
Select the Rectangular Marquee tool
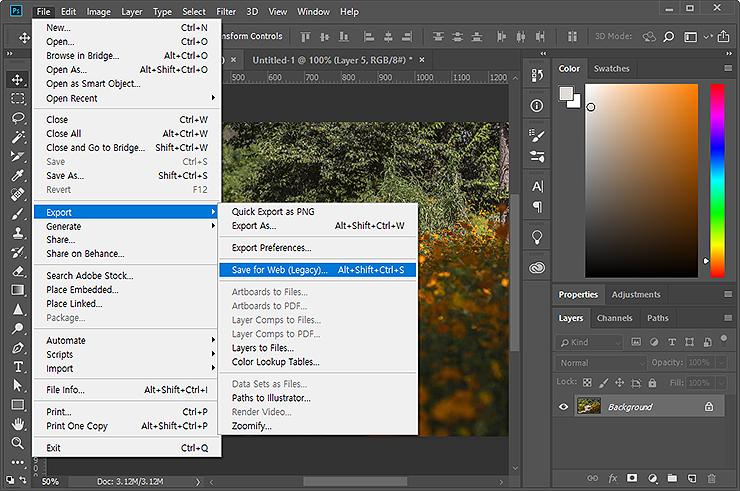[x=17, y=98]
